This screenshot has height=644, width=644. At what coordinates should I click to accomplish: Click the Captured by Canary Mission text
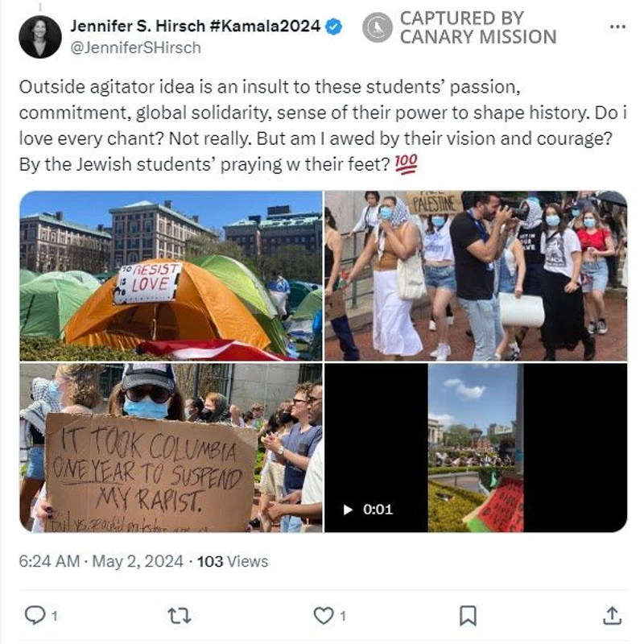[478, 27]
